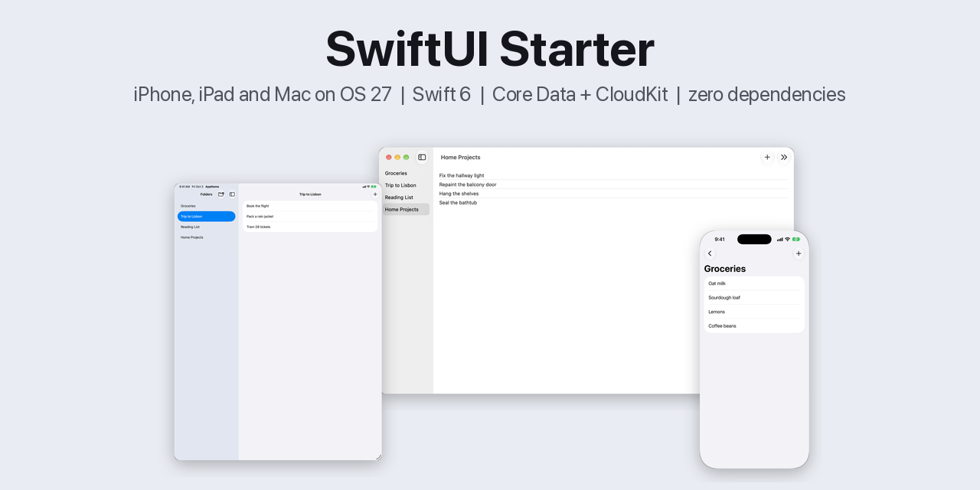Tap 'Coffee beans' on the iPhone list
The image size is (980, 490).
tap(754, 326)
